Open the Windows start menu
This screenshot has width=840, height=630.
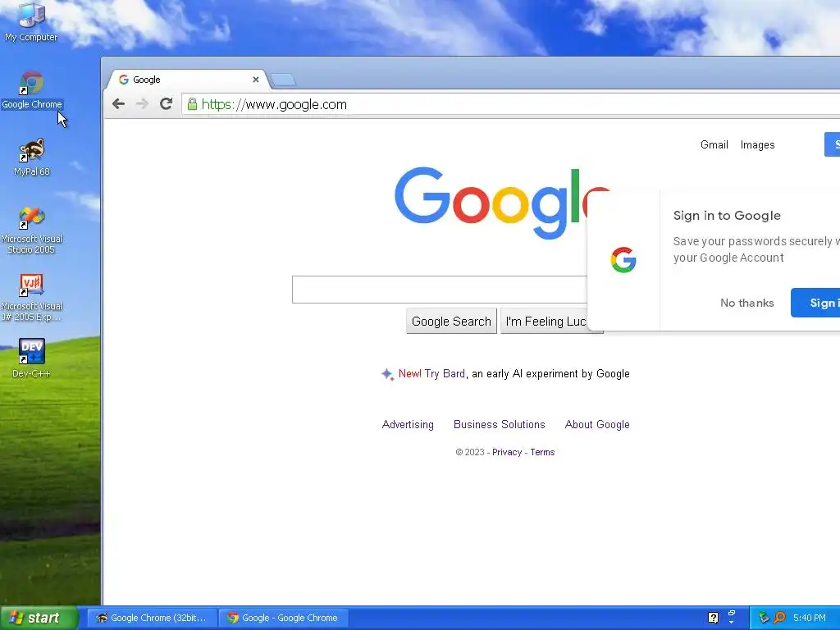click(x=39, y=618)
